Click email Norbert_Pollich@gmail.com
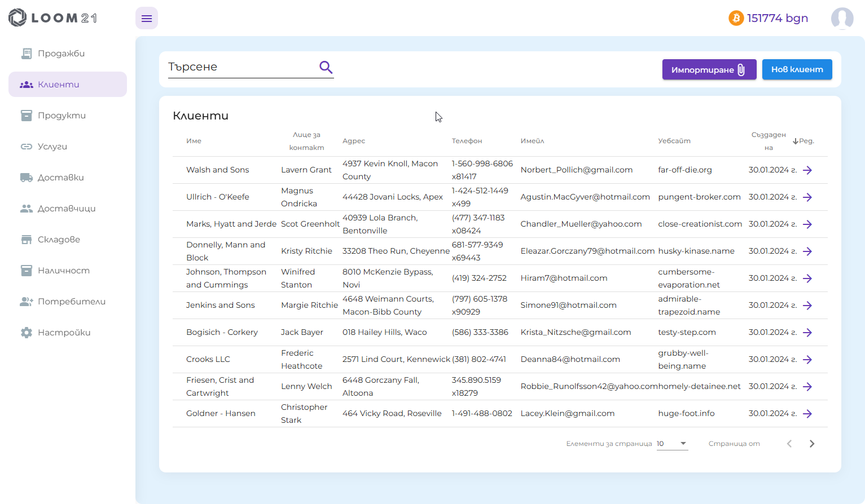865x504 pixels. [x=577, y=170]
